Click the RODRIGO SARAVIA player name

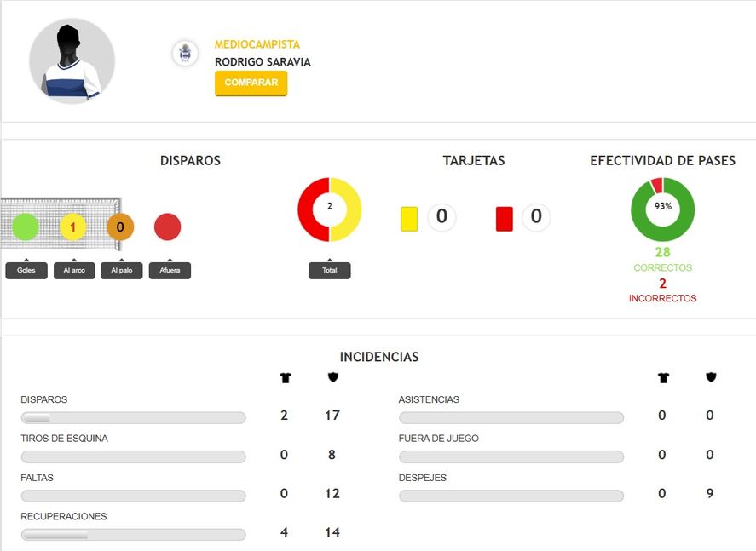(x=263, y=62)
